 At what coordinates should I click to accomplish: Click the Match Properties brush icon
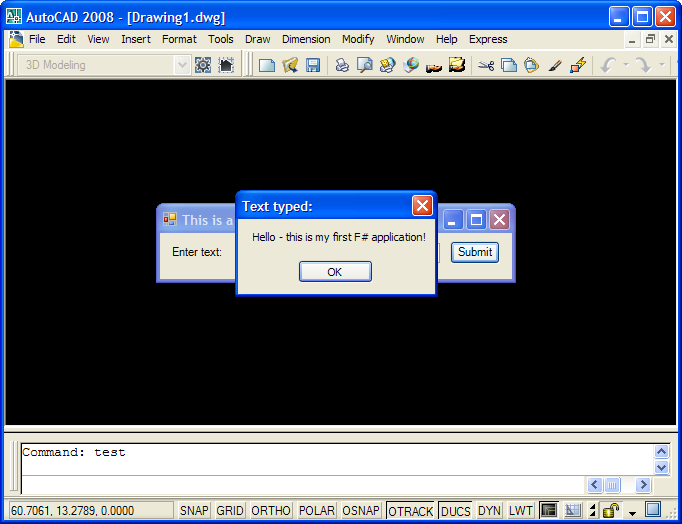tap(555, 65)
